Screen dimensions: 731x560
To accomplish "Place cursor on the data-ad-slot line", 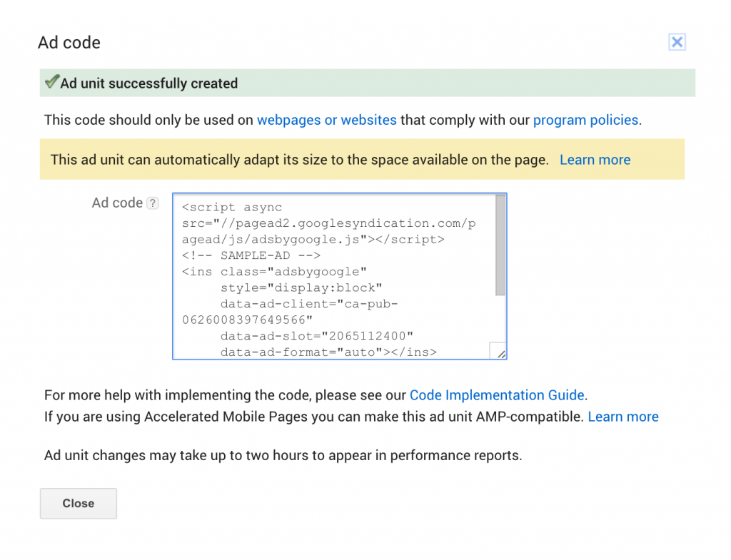I will [317, 336].
